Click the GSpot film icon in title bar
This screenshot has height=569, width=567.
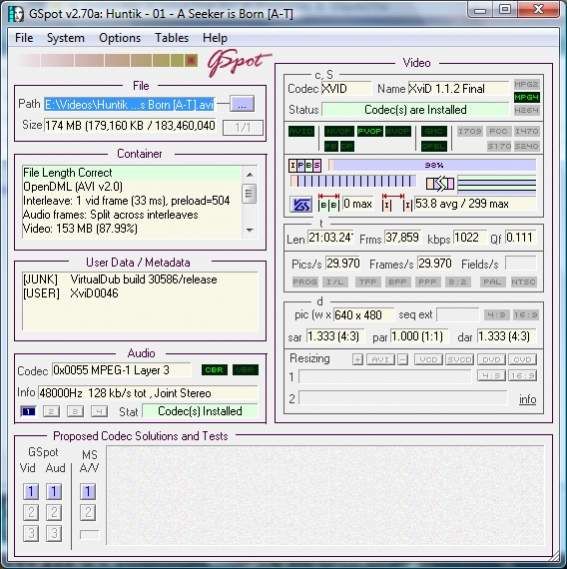tap(16, 14)
